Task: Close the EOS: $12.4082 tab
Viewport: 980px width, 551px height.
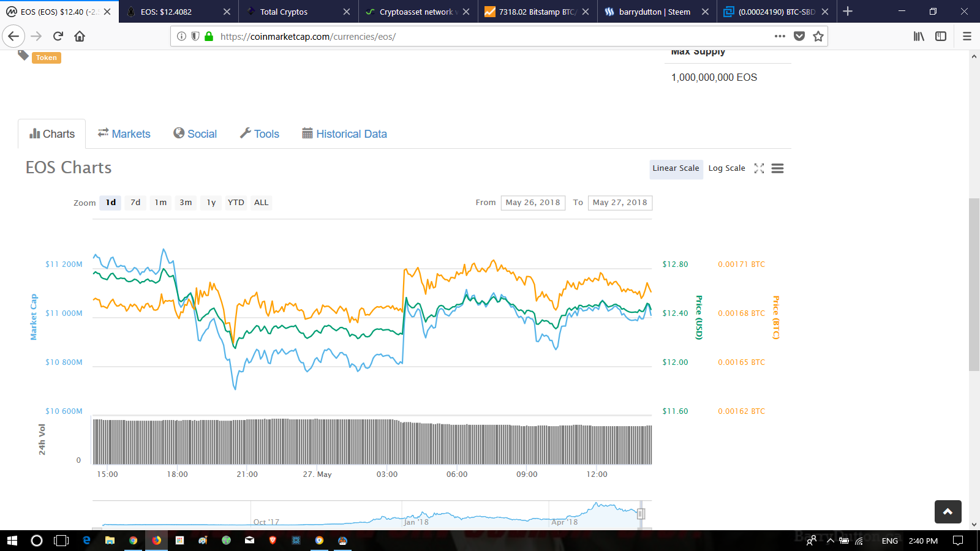Action: pos(227,12)
